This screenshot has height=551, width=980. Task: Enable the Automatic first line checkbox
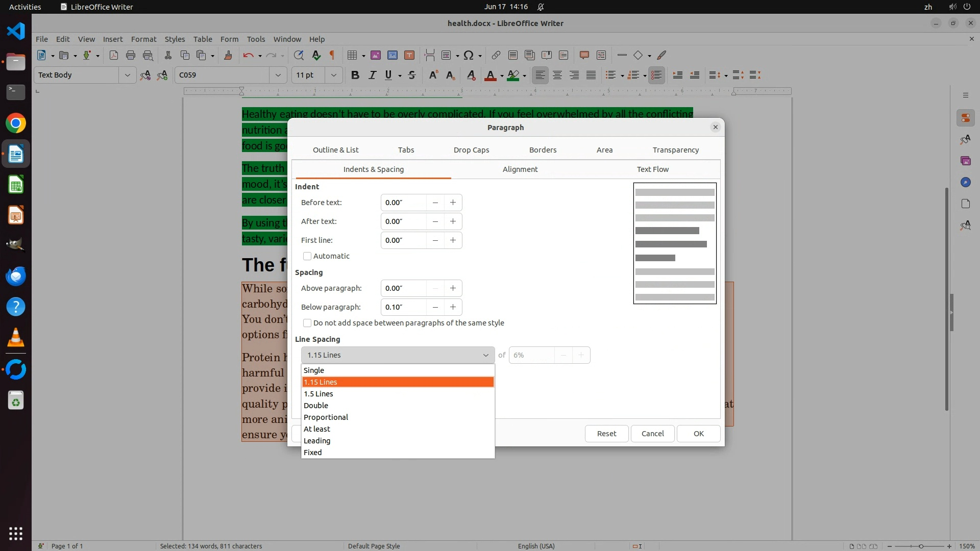(307, 256)
